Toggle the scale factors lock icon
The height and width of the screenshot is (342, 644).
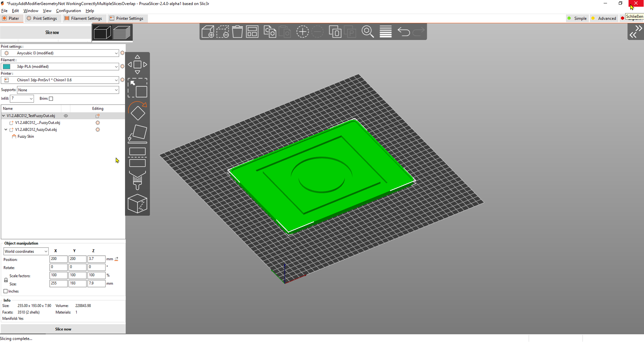coord(6,280)
